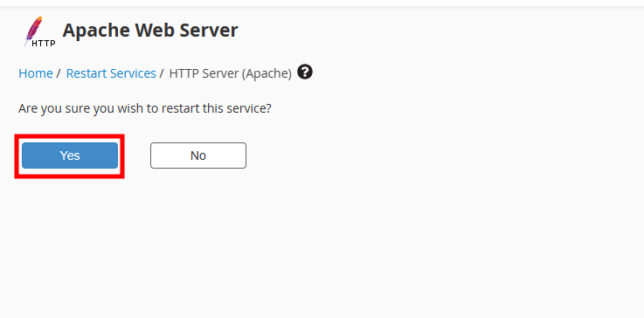
Task: Open the Home breadcrumb link
Action: coord(36,73)
